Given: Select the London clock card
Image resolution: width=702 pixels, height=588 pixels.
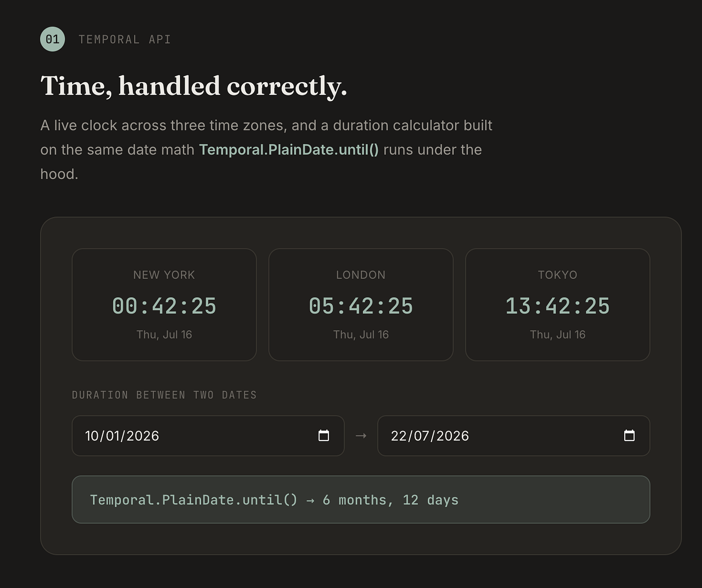Looking at the screenshot, I should click(361, 305).
